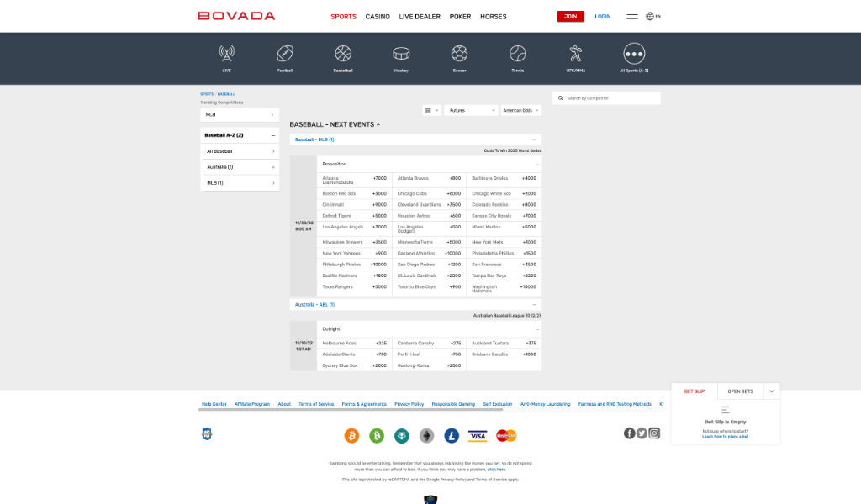Open the Responsible Gaming link

coord(453,404)
